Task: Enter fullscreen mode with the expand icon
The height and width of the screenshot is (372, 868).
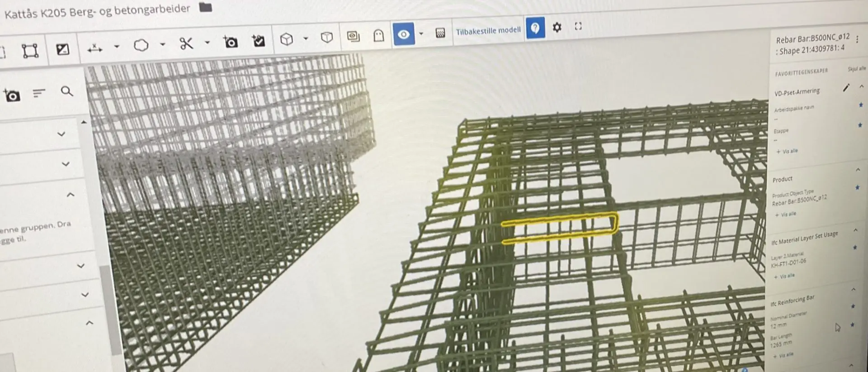Action: pos(578,26)
